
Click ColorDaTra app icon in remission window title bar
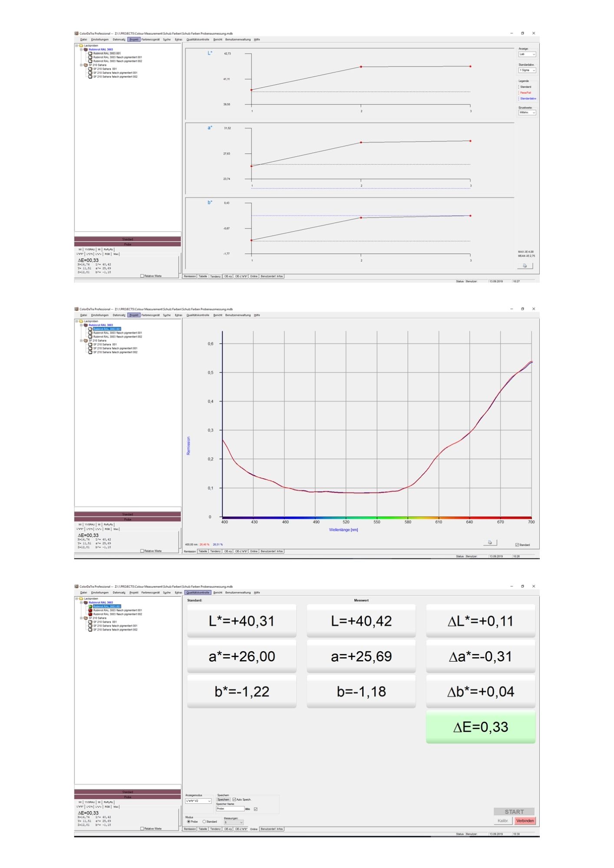coord(77,309)
